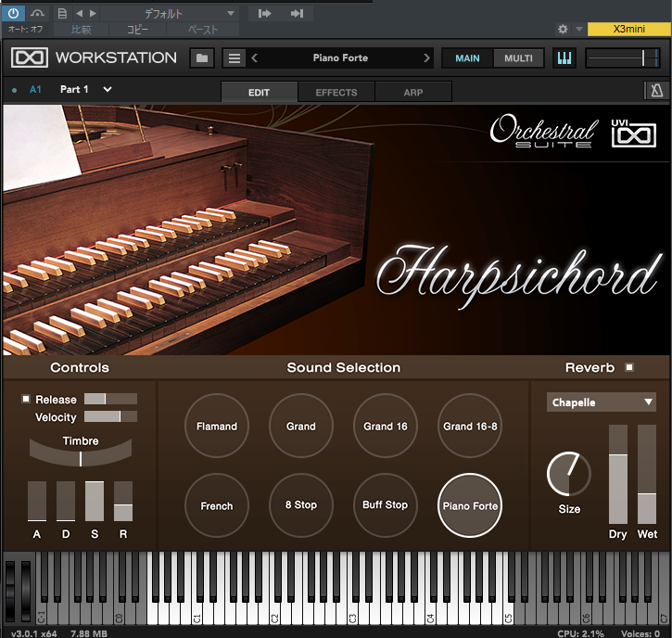Go to the next host preset arrow
Screen dimensions: 672x638
(x=93, y=13)
